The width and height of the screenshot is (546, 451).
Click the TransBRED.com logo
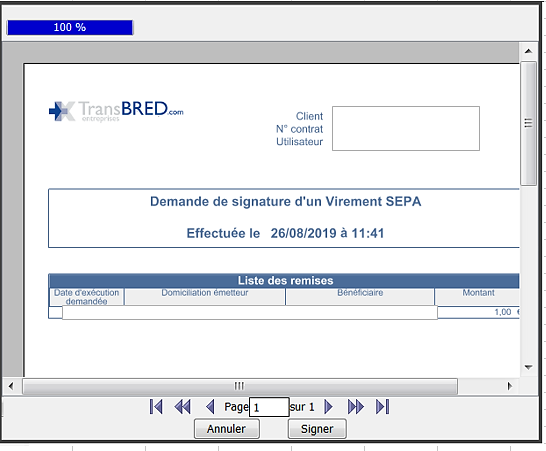116,111
